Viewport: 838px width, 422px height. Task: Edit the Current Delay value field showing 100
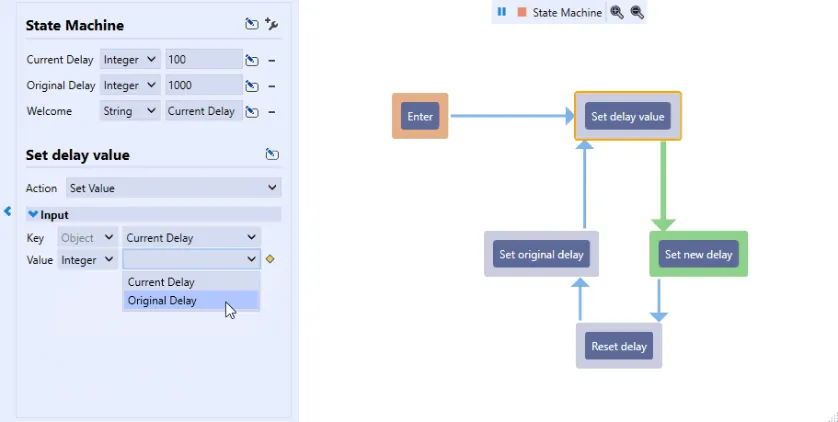204,60
